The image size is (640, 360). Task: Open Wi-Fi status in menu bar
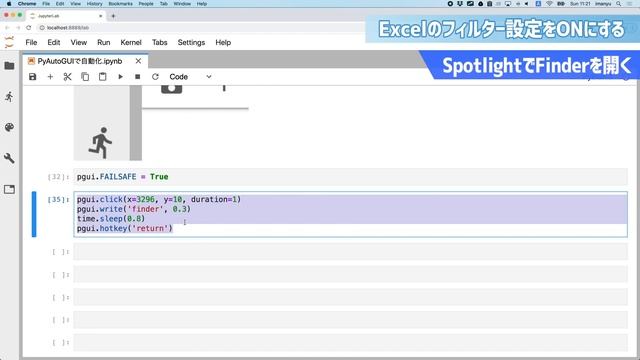[x=549, y=4]
